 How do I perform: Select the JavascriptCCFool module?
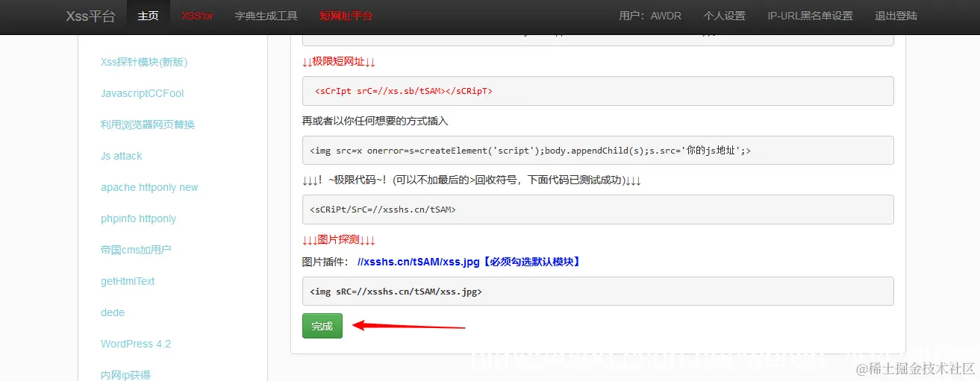click(142, 93)
